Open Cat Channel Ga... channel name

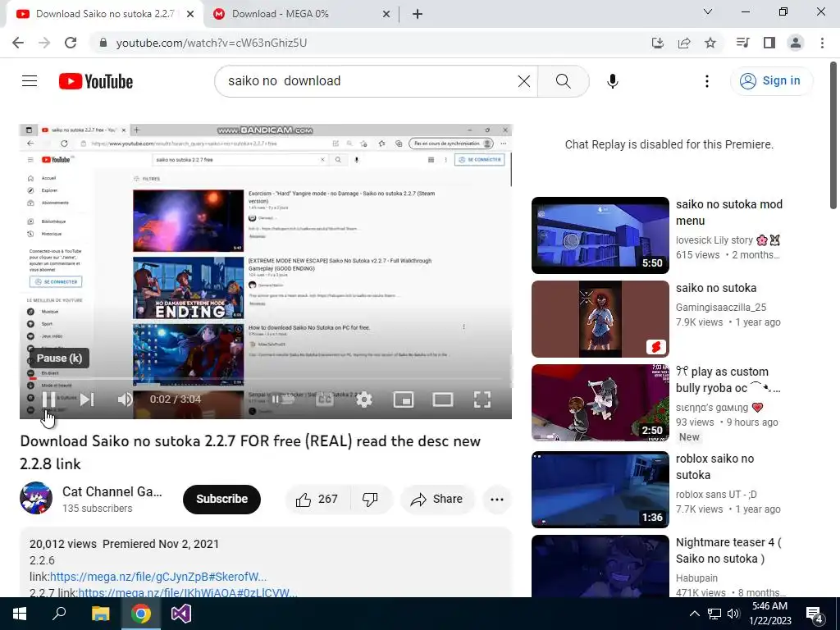pyautogui.click(x=112, y=491)
